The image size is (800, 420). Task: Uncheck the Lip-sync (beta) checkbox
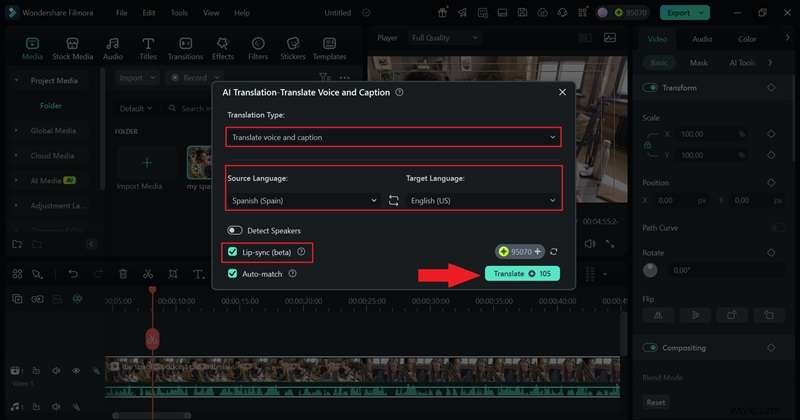233,252
